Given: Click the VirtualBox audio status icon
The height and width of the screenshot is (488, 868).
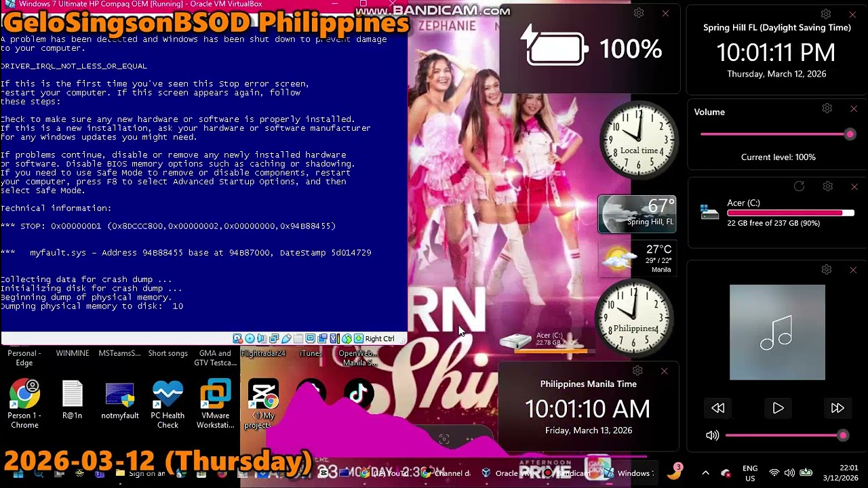Looking at the screenshot, I should coord(262,339).
